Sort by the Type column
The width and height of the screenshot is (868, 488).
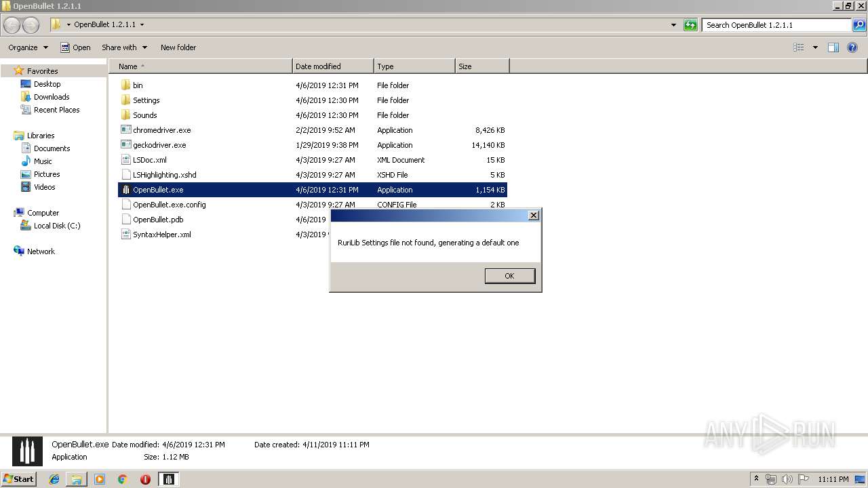click(x=414, y=66)
